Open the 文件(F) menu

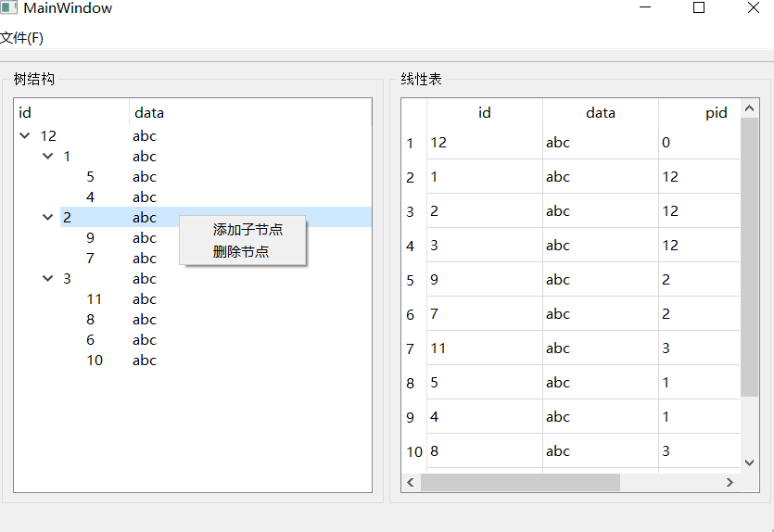pyautogui.click(x=21, y=38)
